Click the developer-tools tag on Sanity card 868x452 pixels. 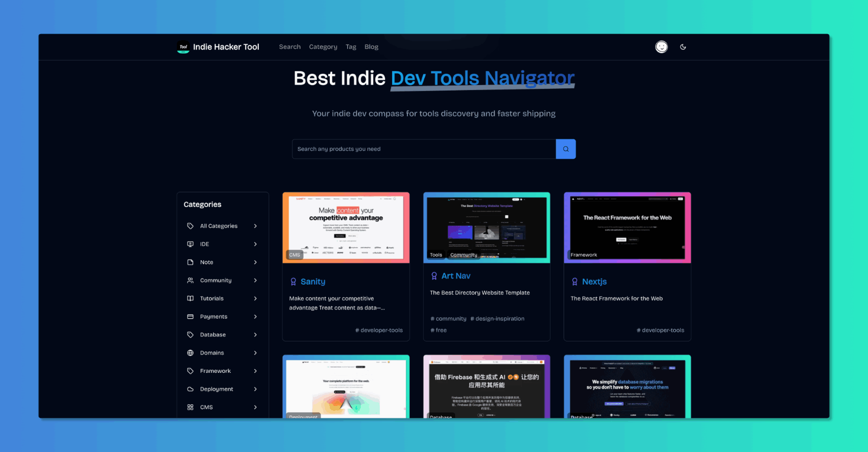pos(379,330)
